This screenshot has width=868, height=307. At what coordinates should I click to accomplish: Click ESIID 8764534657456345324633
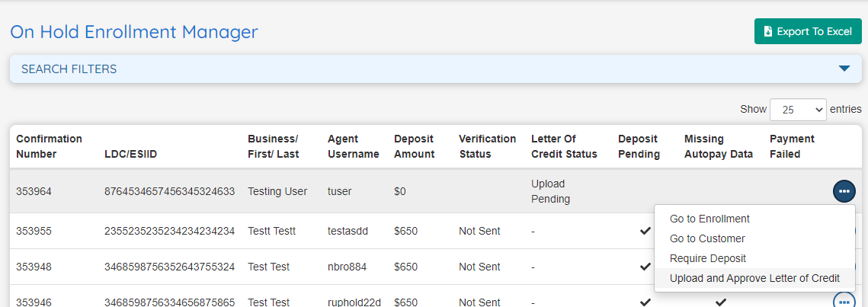pos(169,191)
